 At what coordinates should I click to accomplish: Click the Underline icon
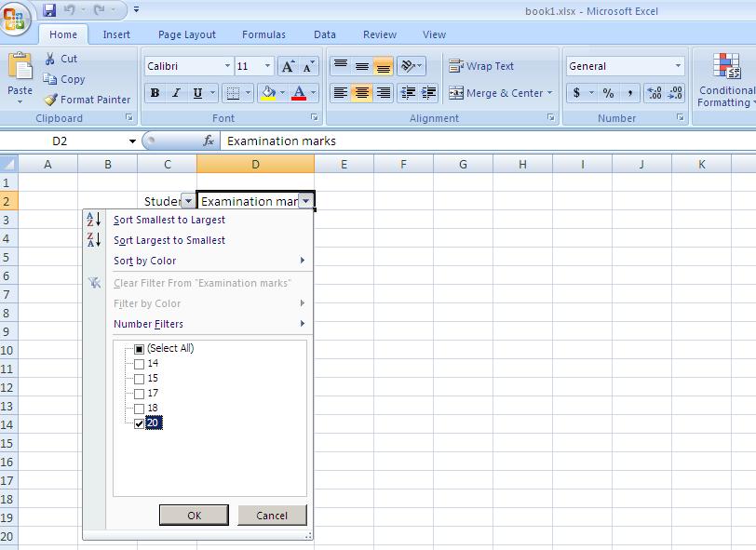pyautogui.click(x=197, y=93)
